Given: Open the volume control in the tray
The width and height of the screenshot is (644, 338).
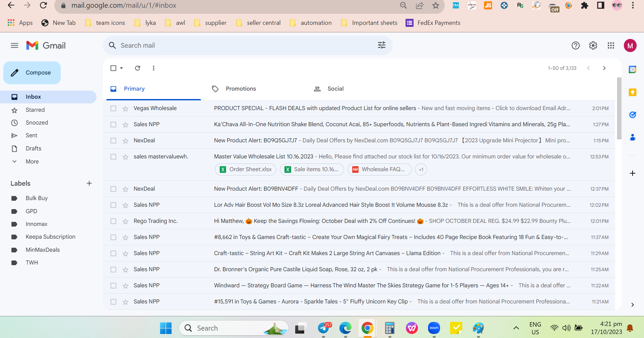Looking at the screenshot, I should [x=567, y=328].
